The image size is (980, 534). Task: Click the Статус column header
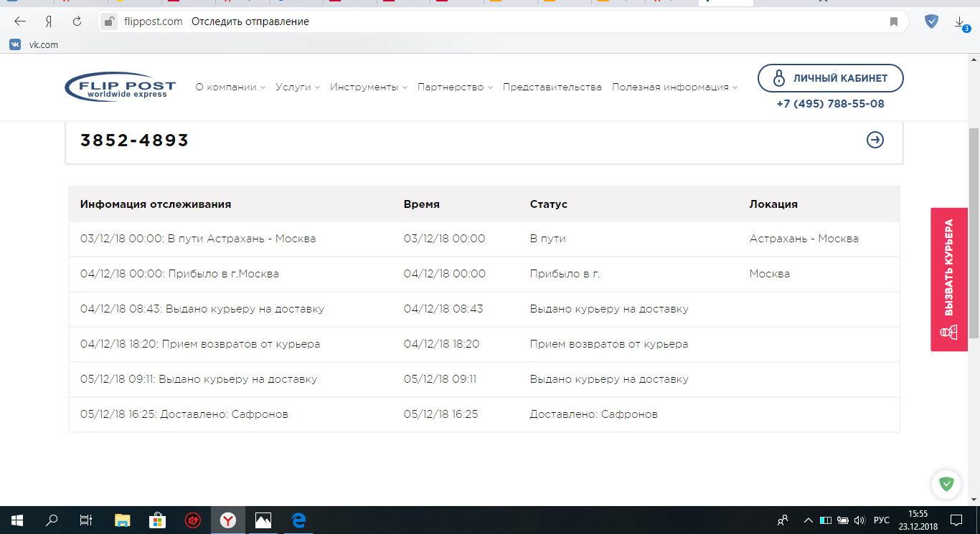pos(549,204)
